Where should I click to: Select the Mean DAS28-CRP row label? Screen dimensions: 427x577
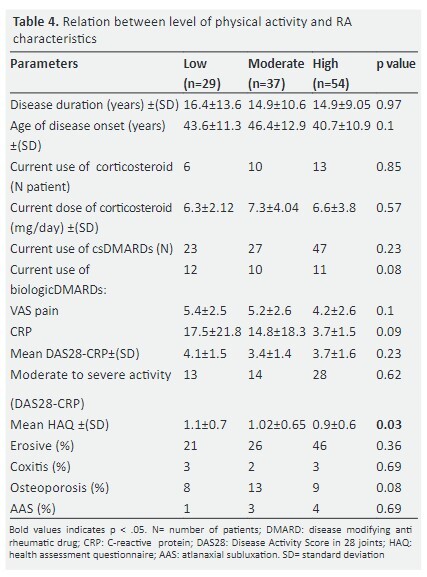pyautogui.click(x=75, y=354)
